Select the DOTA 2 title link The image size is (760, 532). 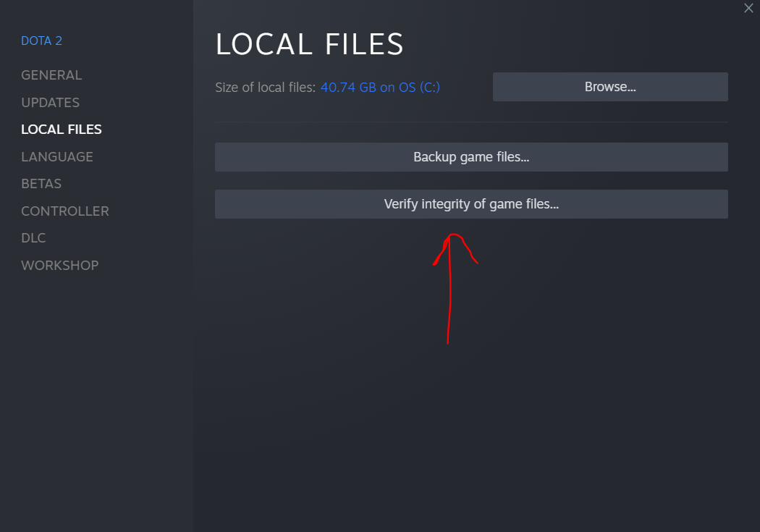pyautogui.click(x=41, y=41)
